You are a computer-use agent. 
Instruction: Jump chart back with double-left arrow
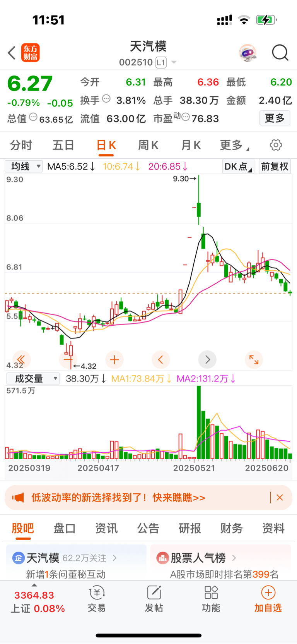pos(22,360)
